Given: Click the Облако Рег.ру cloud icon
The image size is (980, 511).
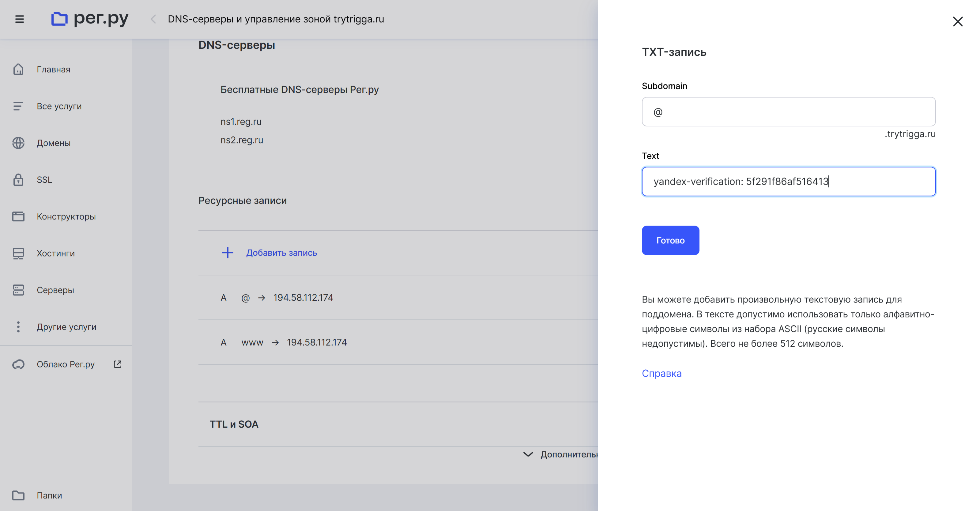Looking at the screenshot, I should point(18,364).
